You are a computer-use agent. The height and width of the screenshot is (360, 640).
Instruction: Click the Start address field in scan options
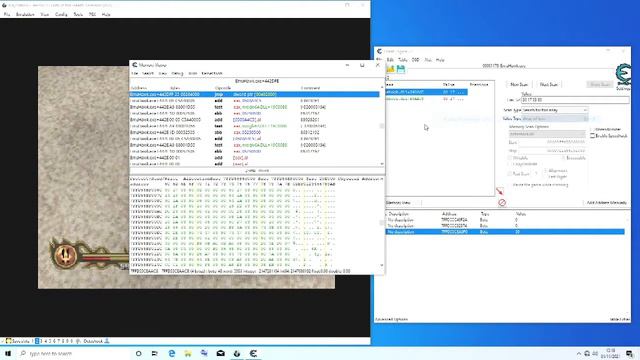[x=552, y=142]
